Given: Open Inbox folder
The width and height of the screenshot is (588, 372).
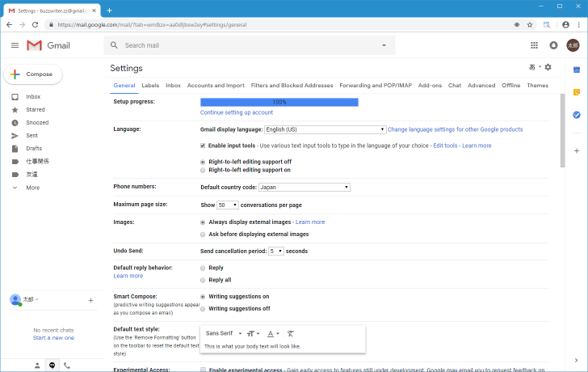Looking at the screenshot, I should 33,97.
